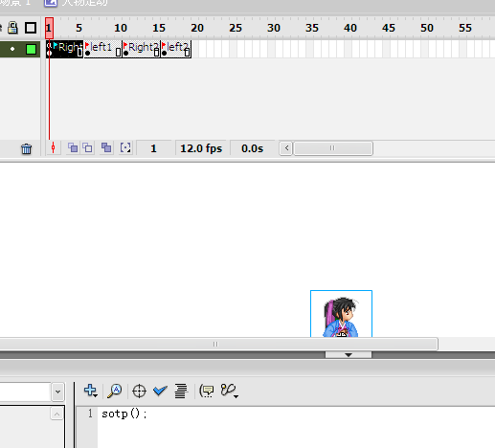
Task: Click the timeline scroll left arrow
Action: pos(286,148)
